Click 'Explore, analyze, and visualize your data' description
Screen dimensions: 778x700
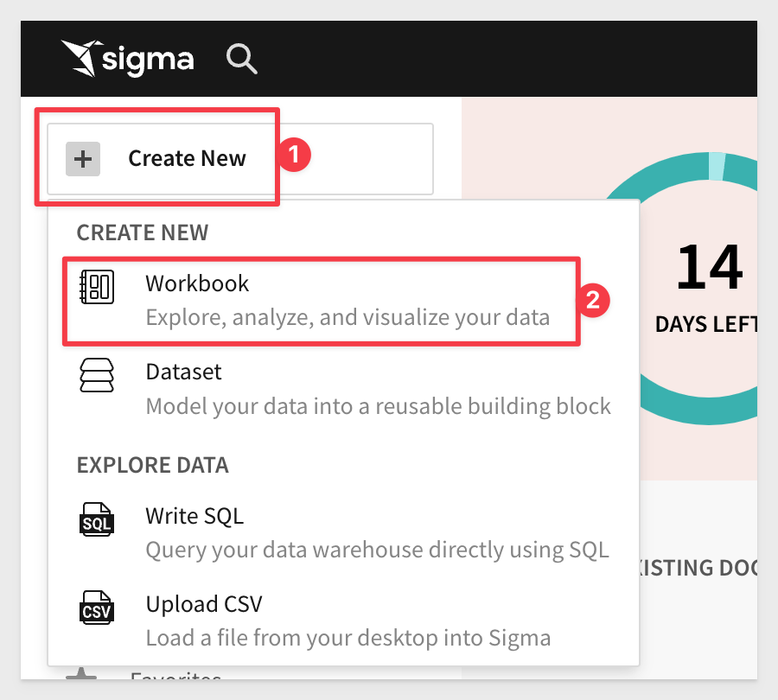click(348, 317)
